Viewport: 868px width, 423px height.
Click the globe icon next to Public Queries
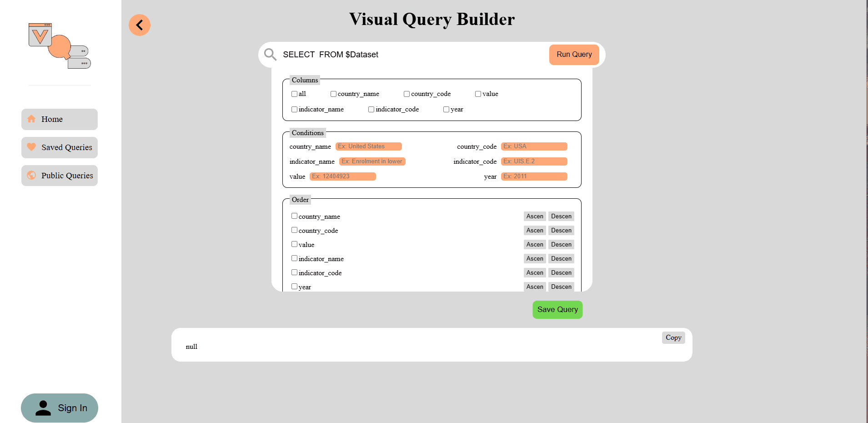click(x=31, y=175)
